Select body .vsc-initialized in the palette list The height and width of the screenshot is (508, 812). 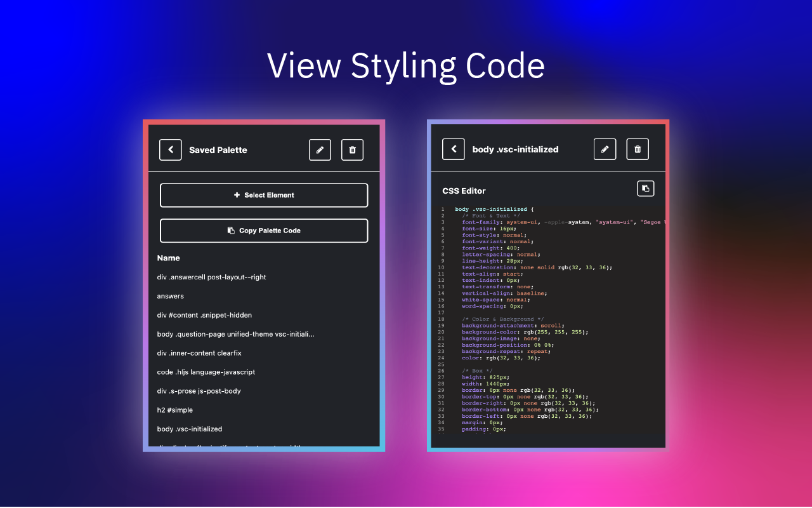tap(190, 429)
